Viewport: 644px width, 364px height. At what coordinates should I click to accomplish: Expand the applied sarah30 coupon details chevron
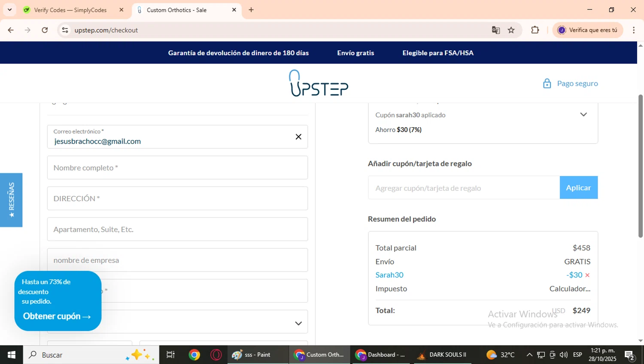coord(583,114)
